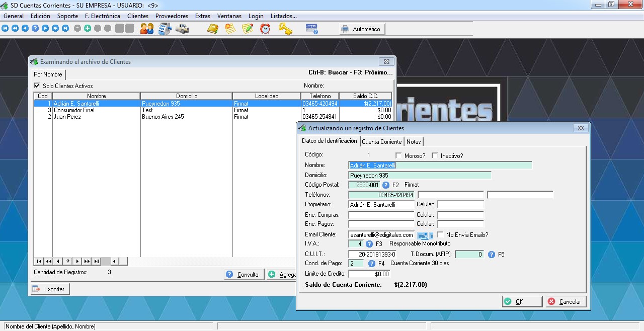Screen dimensions: 644x331
Task: Click the clients (two people) toolbar icon
Action: (x=147, y=29)
